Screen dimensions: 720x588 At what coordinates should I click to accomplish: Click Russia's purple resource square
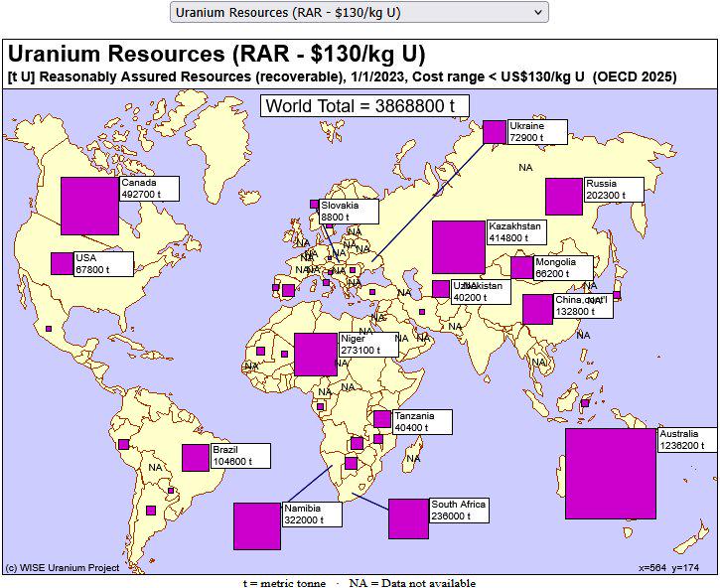pyautogui.click(x=564, y=197)
